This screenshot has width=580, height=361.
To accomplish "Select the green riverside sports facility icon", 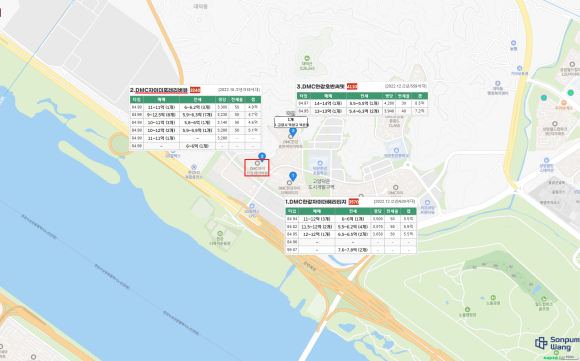I will coord(220,233).
